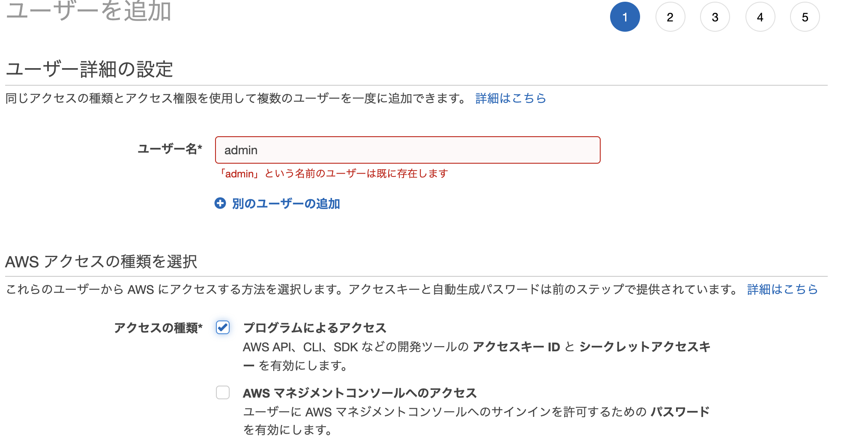Image resolution: width=868 pixels, height=437 pixels.
Task: Click the アクセスの種類* label
Action: point(158,328)
